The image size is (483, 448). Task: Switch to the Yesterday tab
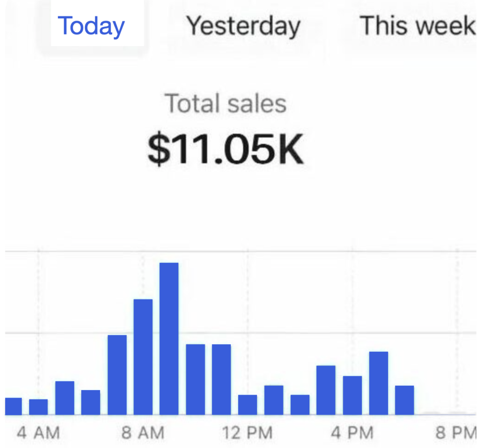243,26
